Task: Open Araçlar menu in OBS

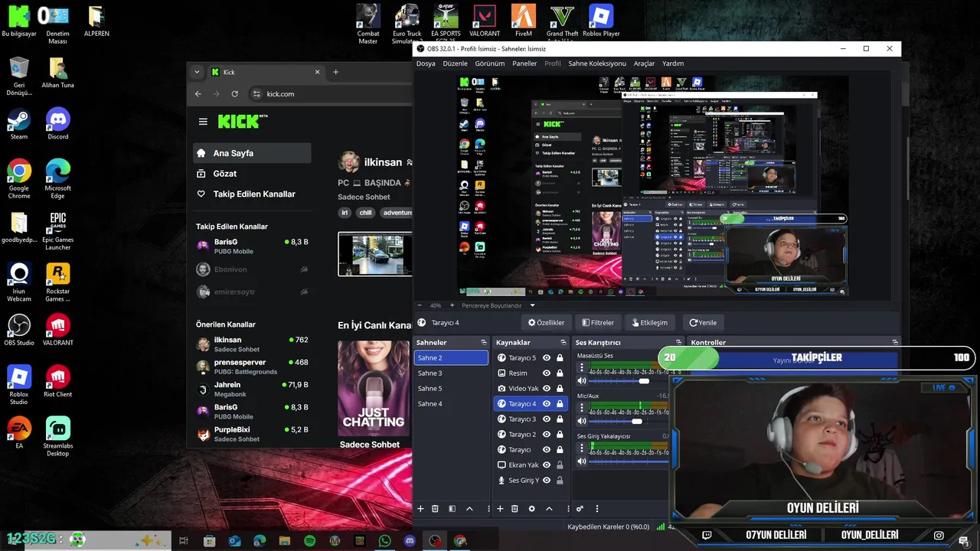Action: 644,64
